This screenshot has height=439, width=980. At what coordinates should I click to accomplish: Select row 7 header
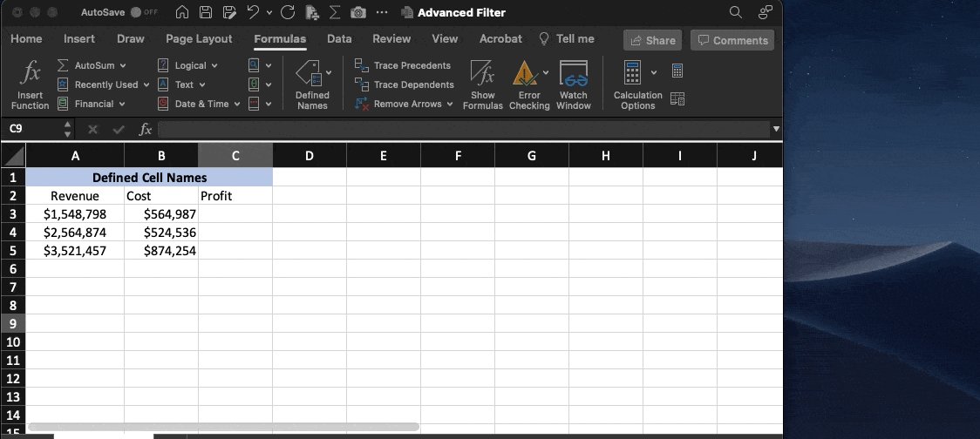(x=13, y=287)
